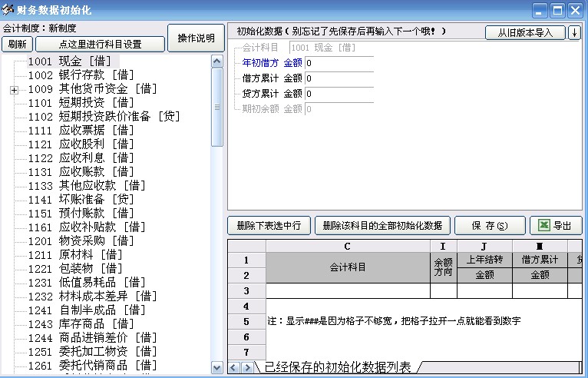The image size is (588, 378).
Task: Click the 保存(S) button
Action: [490, 226]
